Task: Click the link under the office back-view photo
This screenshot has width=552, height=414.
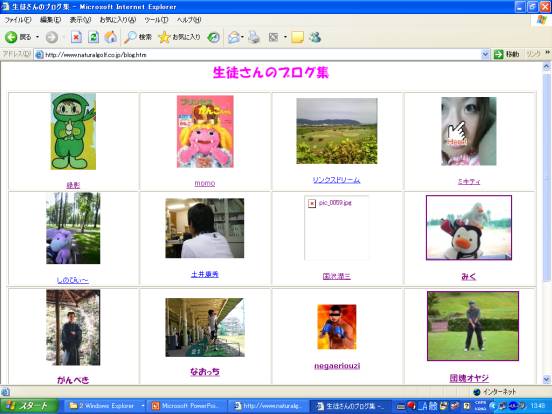Action: coord(205,274)
